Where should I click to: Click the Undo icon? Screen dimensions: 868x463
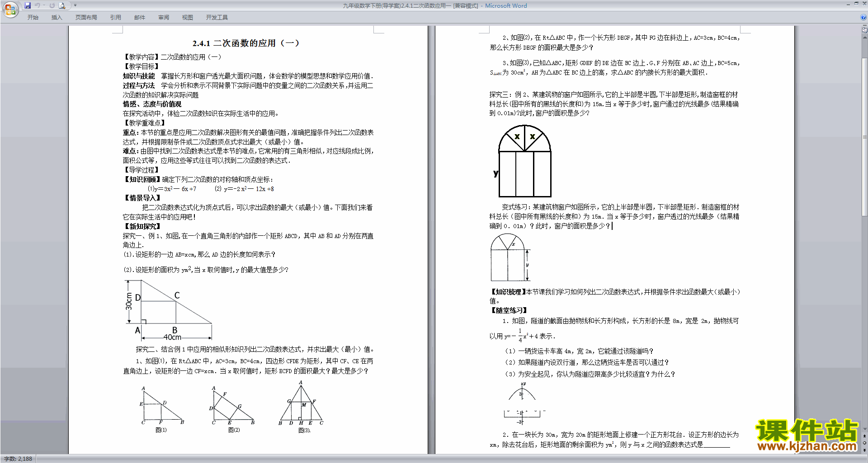click(38, 5)
